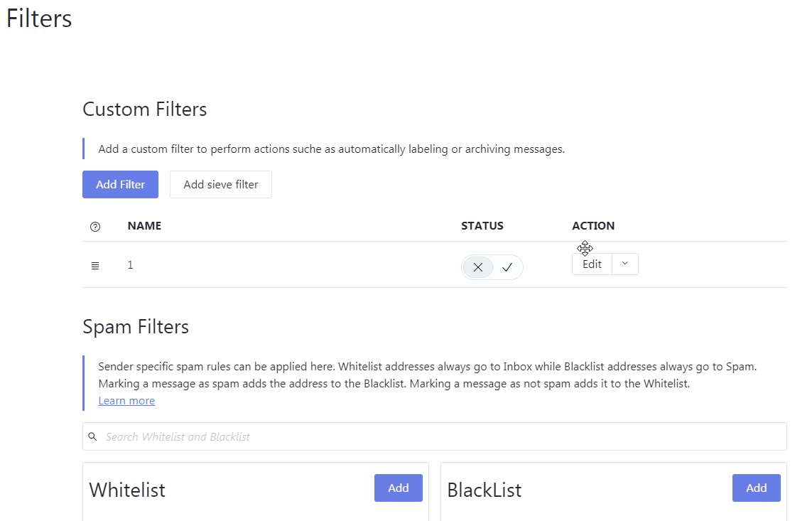Viewport: 812px width, 521px height.
Task: Open the Learn more link under Spam Filters
Action: pyautogui.click(x=126, y=400)
